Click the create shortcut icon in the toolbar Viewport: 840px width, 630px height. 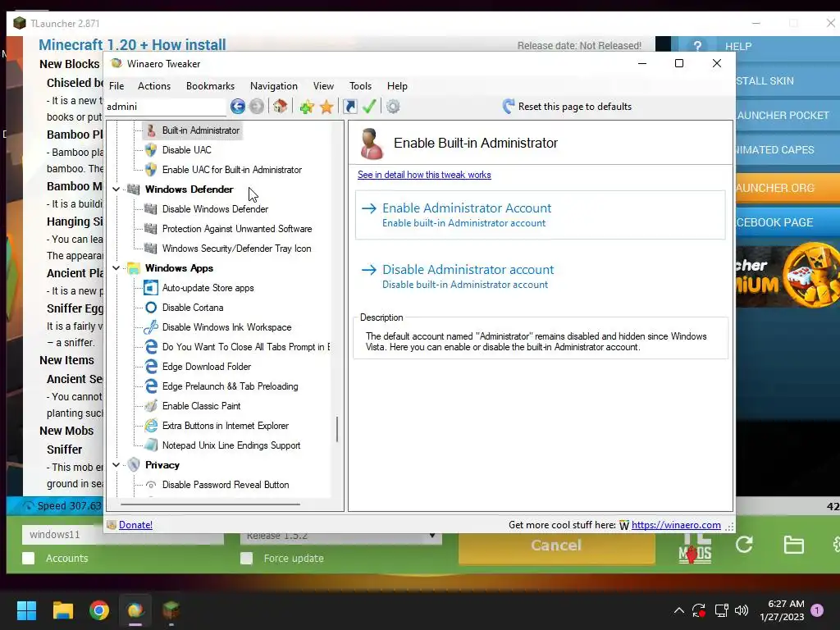(349, 107)
